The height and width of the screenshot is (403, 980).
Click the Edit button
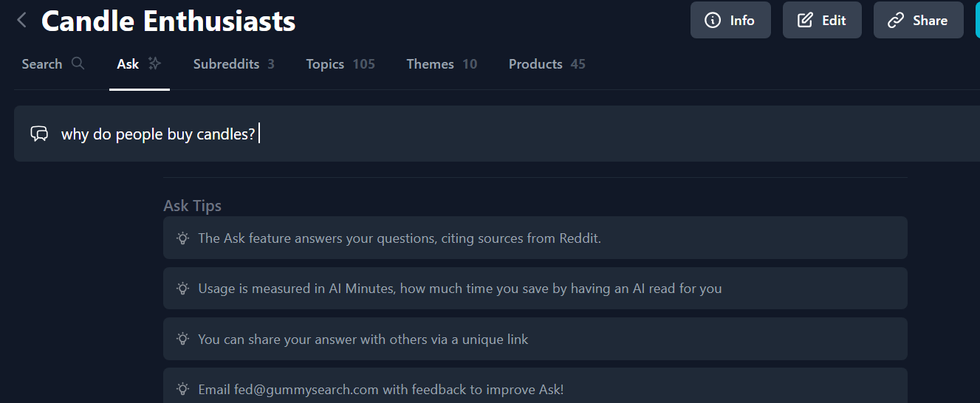(x=822, y=20)
